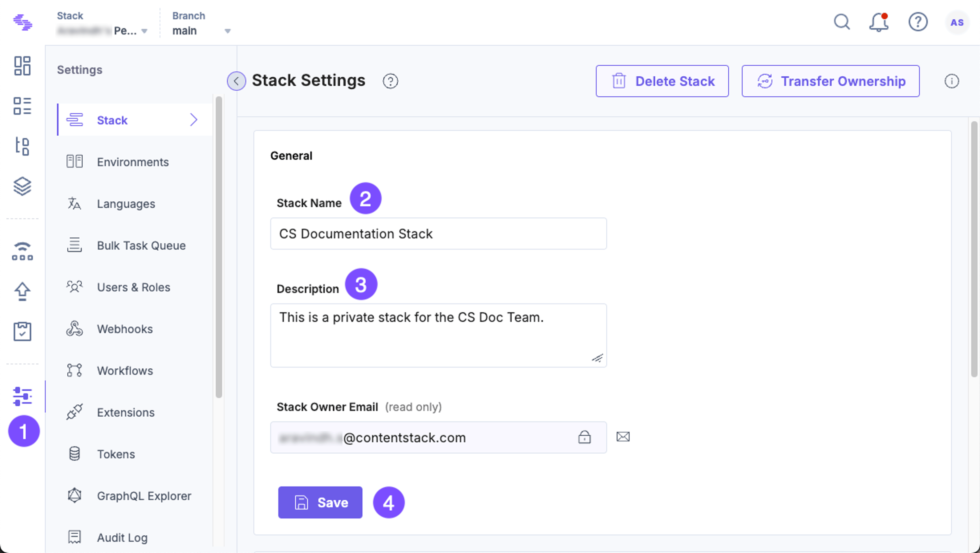Open the Releases upload-arrow icon in left rail

[22, 291]
